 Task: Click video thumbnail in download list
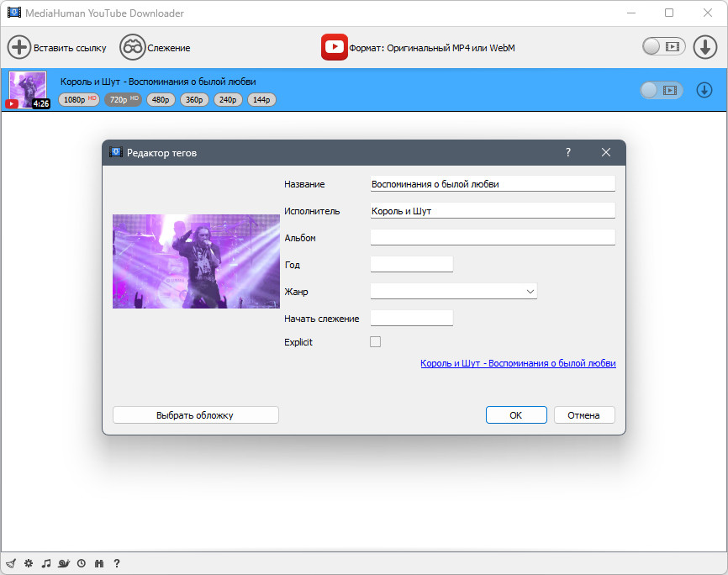tap(28, 90)
